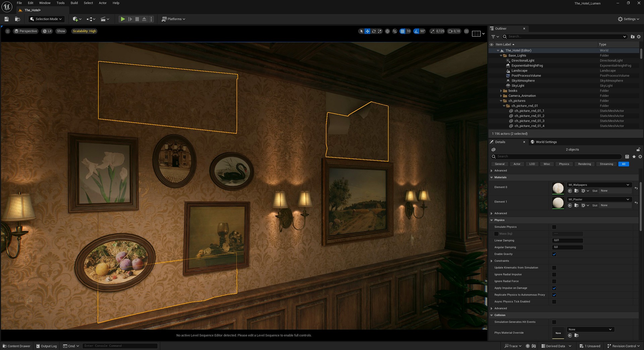Open the Content Drawer
644x350 pixels.
[16, 346]
